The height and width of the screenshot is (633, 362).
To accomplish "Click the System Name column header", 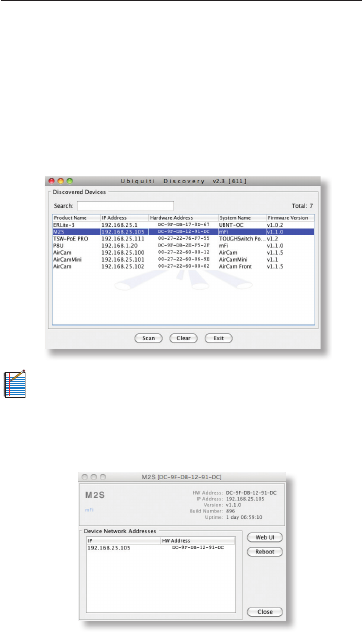I will pos(242,218).
